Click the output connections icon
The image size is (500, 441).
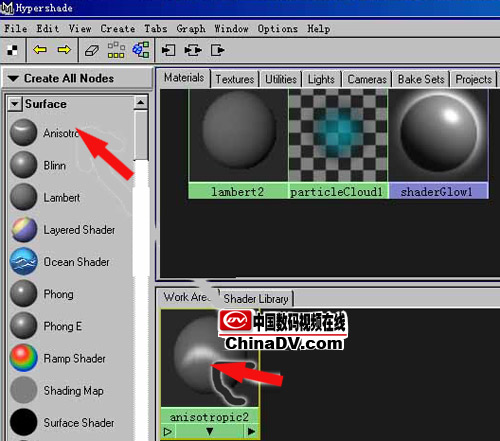tap(218, 50)
